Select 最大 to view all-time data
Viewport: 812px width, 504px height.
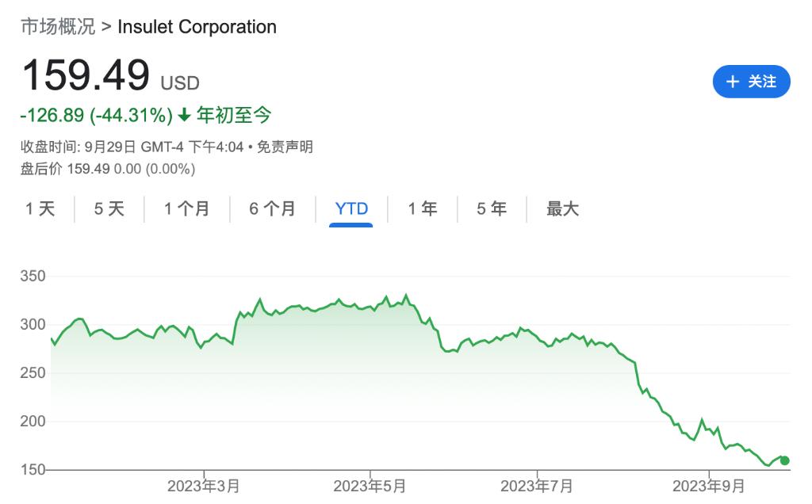point(561,208)
